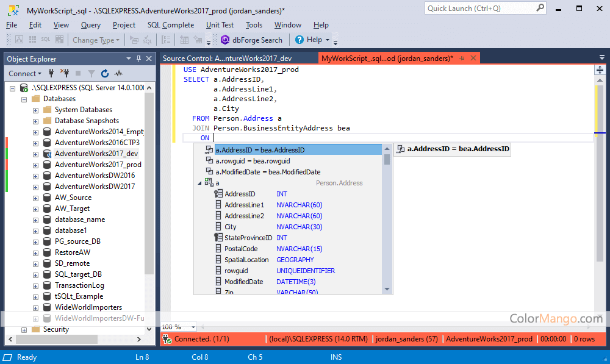Open the document tabs list dropdown
Screen dimensions: 610x364
[x=602, y=58]
